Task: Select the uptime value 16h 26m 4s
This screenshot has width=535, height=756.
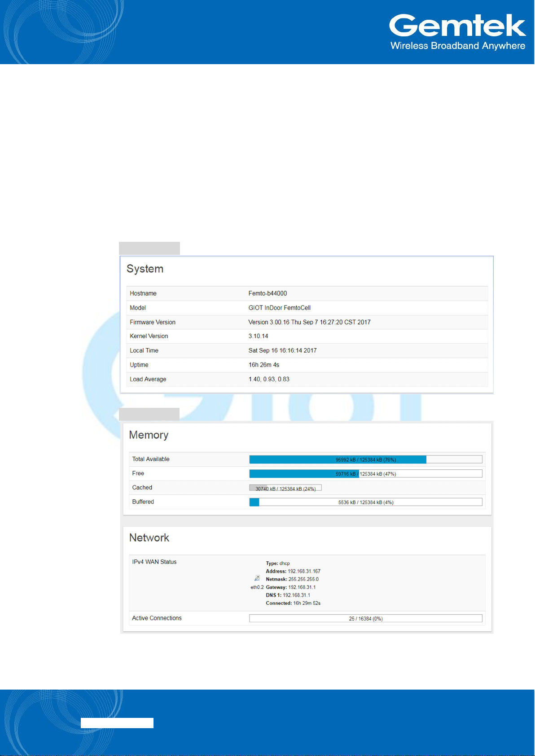Action: coord(264,365)
